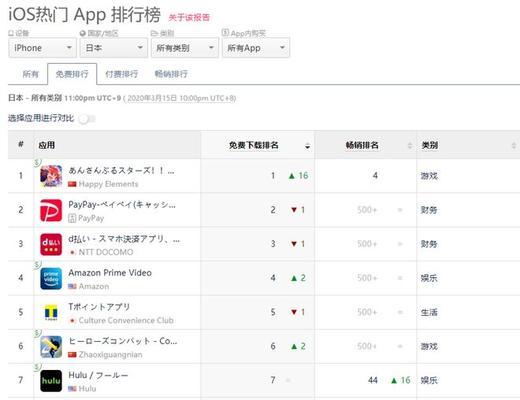Select the Amazon Prime Video icon
Viewport: 520px width, 400px height.
[51, 278]
